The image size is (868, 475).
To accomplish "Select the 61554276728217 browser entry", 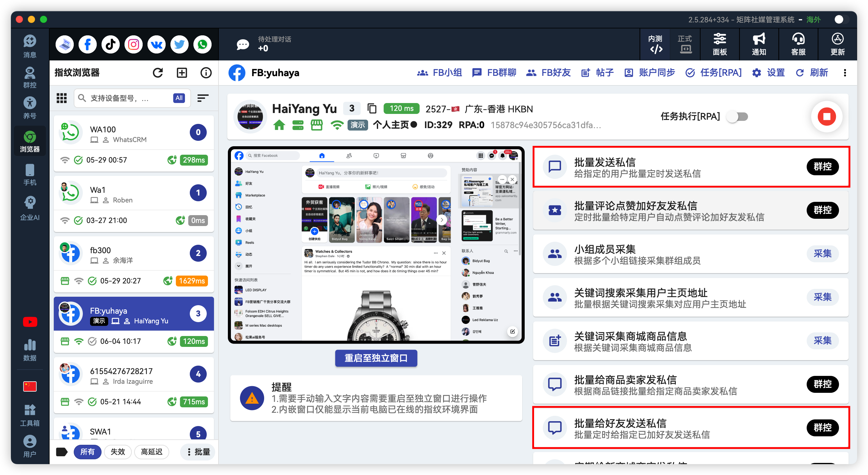I will point(134,385).
